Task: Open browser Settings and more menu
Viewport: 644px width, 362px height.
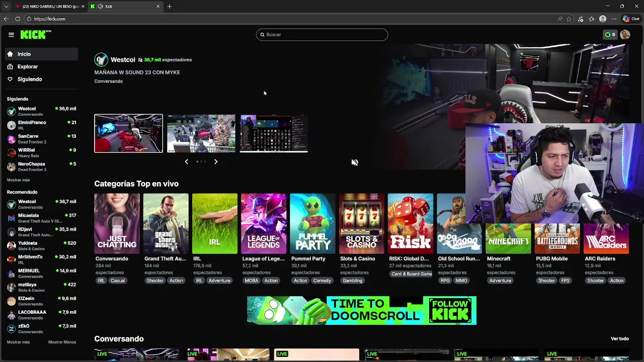Action: pos(614,19)
